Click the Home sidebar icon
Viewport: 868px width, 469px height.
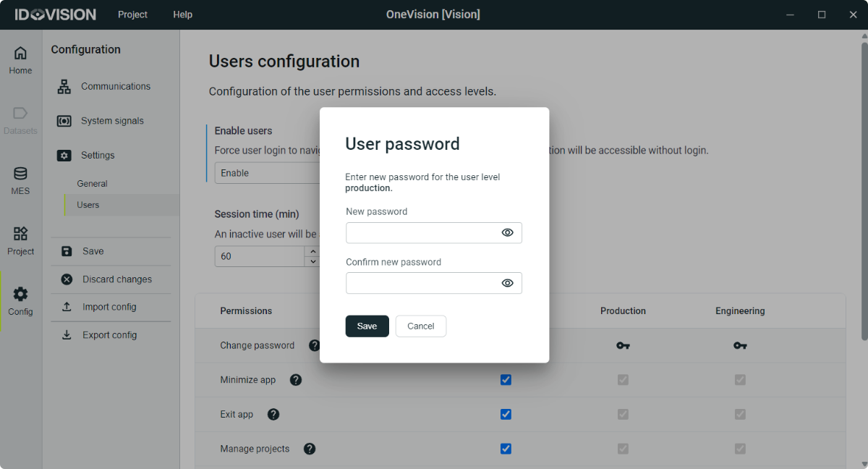20,58
